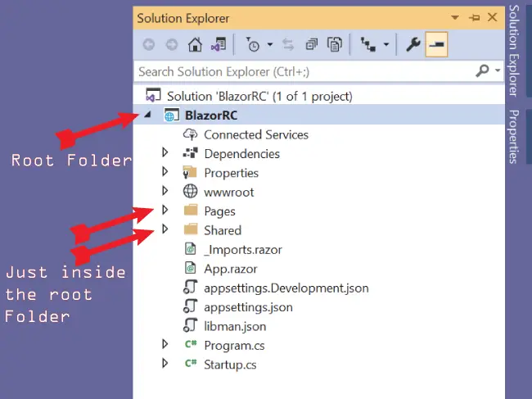Switch views with the solutions and folders icon
Image resolution: width=532 pixels, height=399 pixels.
[x=219, y=44]
